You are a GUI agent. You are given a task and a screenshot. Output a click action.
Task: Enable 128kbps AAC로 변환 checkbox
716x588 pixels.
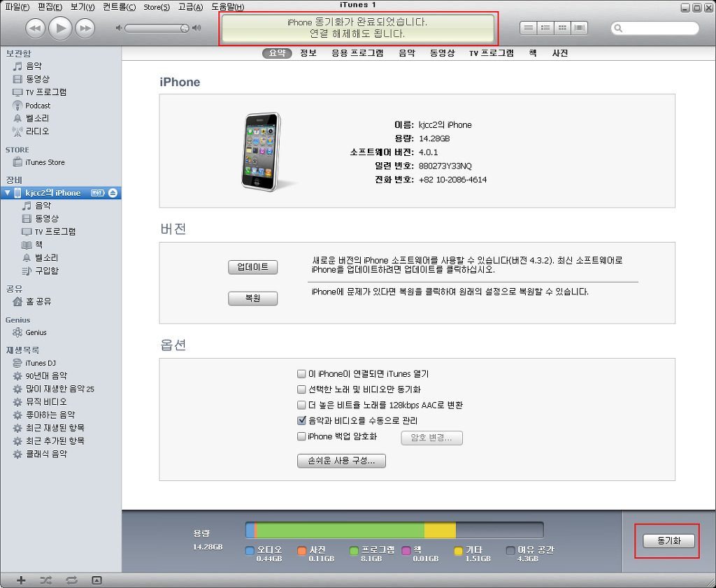pyautogui.click(x=301, y=405)
